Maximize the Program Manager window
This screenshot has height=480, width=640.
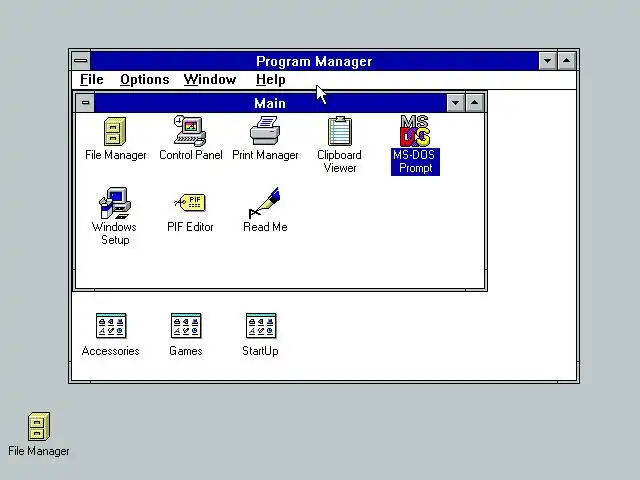567,61
